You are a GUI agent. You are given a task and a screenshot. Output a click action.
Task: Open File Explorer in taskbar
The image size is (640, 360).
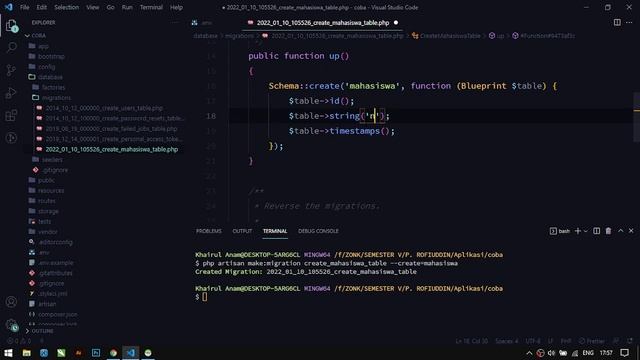pos(27,353)
